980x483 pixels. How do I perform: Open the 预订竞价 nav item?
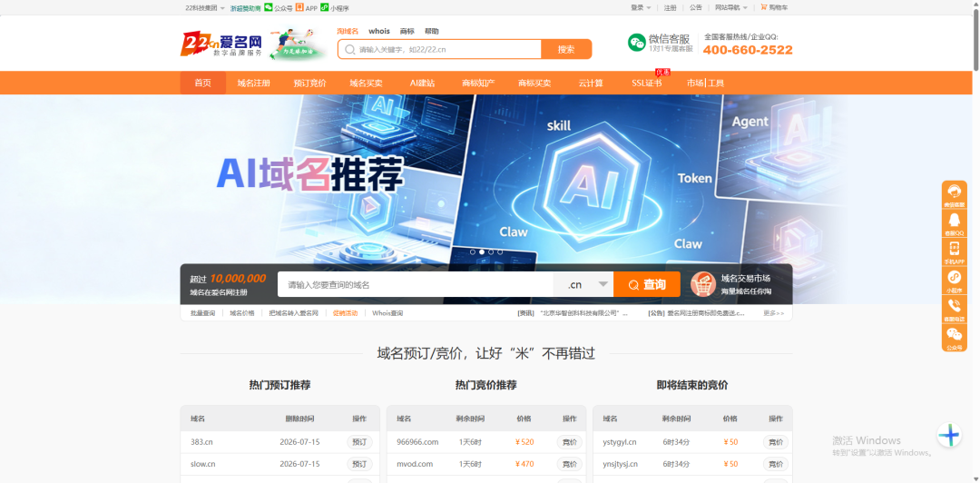[310, 84]
